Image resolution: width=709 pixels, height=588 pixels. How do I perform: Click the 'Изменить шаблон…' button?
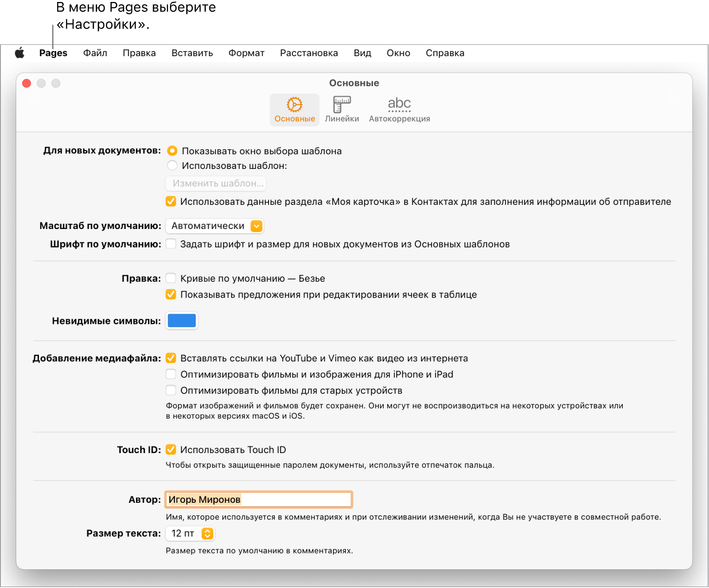coord(216,184)
